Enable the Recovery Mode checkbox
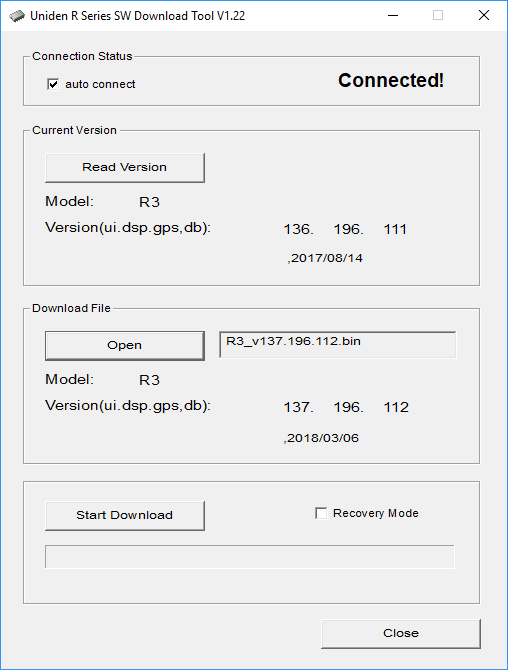The width and height of the screenshot is (508, 670). tap(321, 513)
